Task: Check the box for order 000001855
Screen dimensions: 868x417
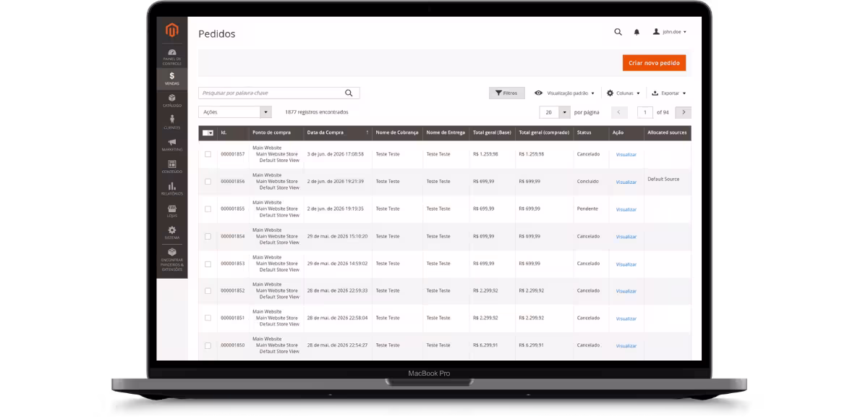Action: coord(208,208)
